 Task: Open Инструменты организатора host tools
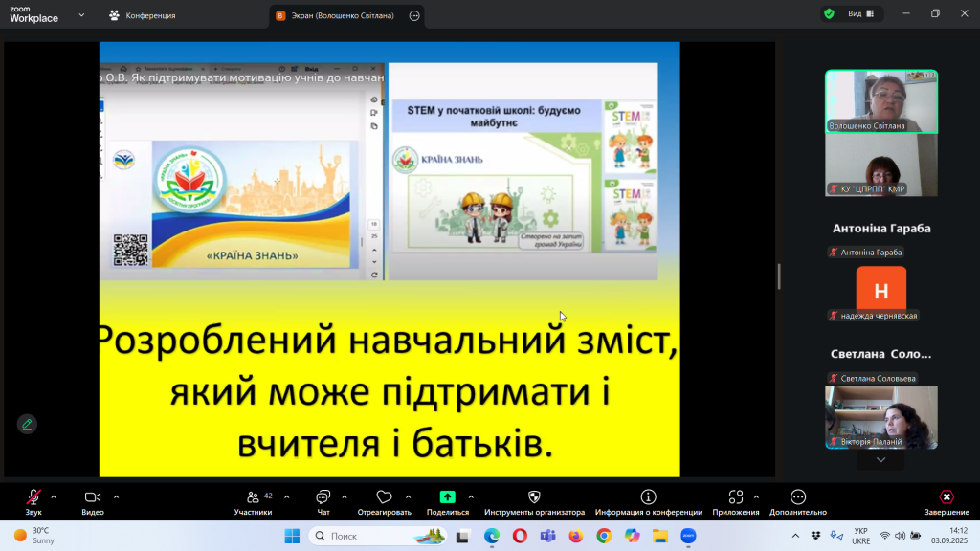[534, 498]
